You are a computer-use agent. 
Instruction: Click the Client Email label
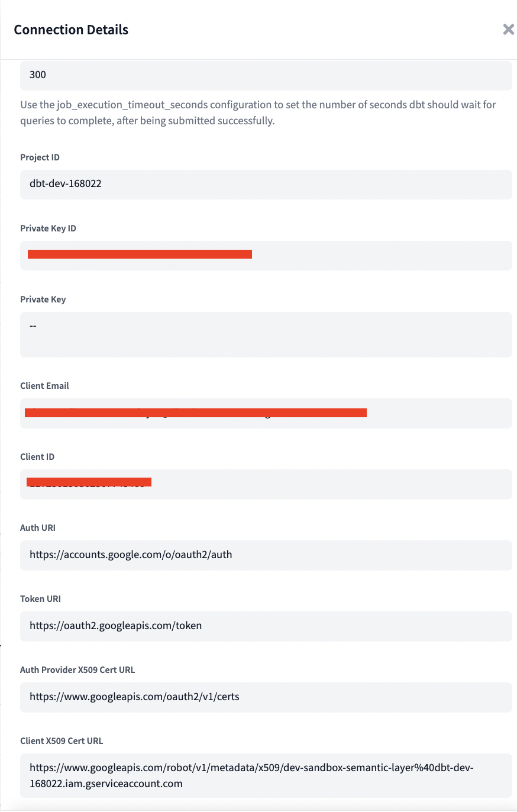44,385
